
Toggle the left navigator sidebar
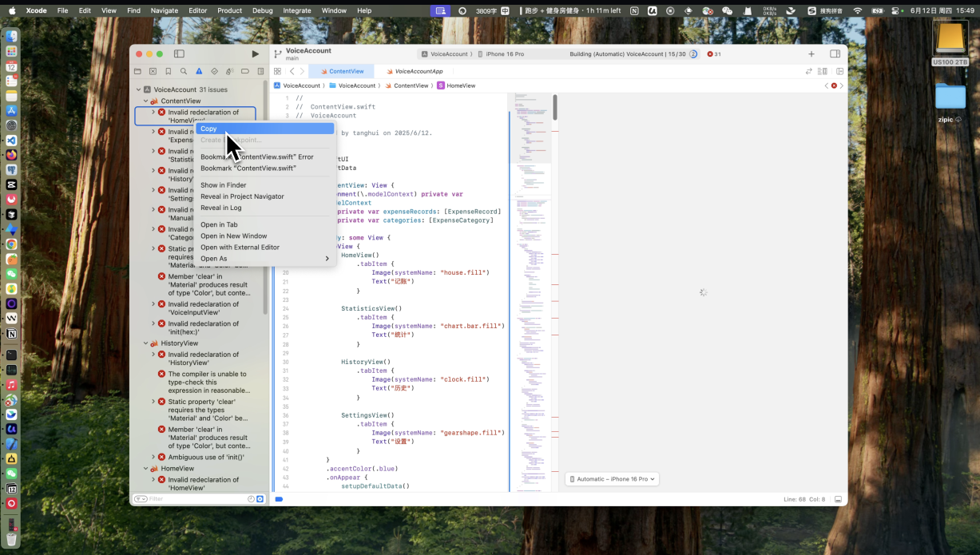coord(179,54)
